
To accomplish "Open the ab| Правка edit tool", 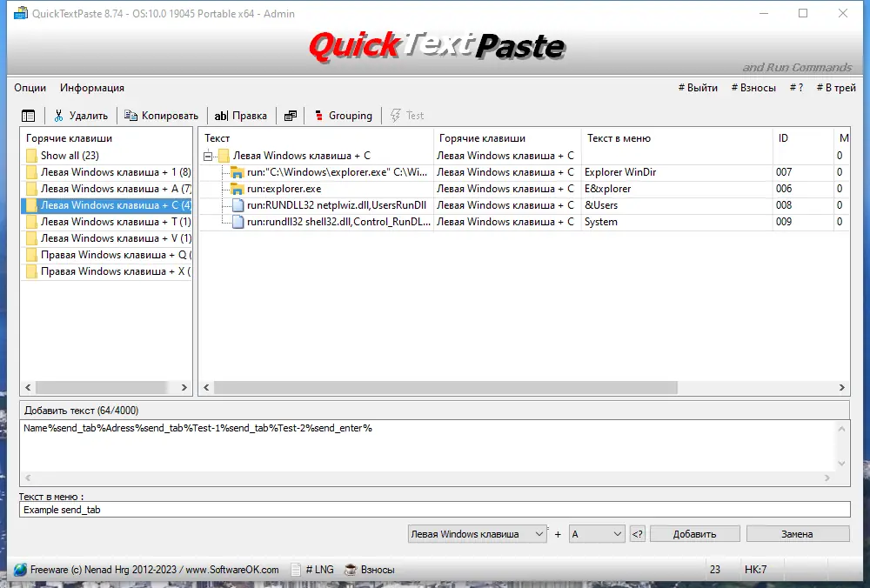I will (241, 116).
